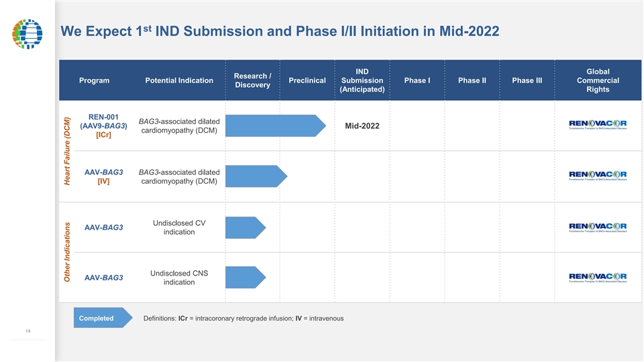Screen dimensions: 644x362
Task: Click the Mid-2022 IND submission text
Action: point(362,126)
